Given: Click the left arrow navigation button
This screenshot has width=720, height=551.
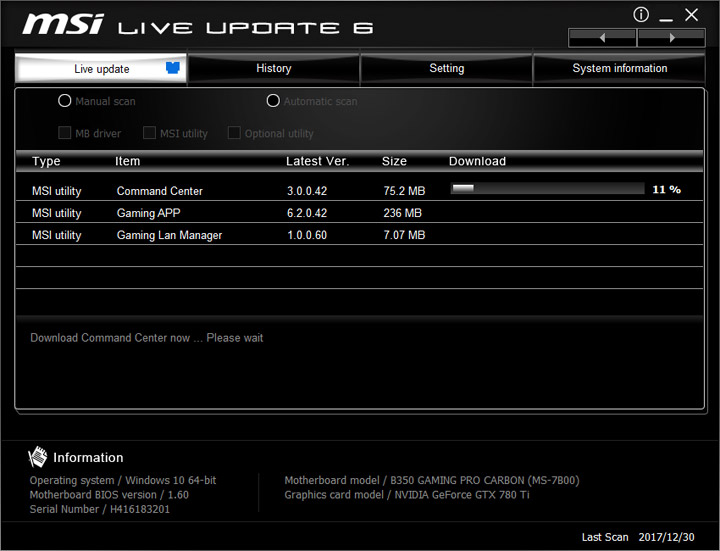Looking at the screenshot, I should pos(602,38).
